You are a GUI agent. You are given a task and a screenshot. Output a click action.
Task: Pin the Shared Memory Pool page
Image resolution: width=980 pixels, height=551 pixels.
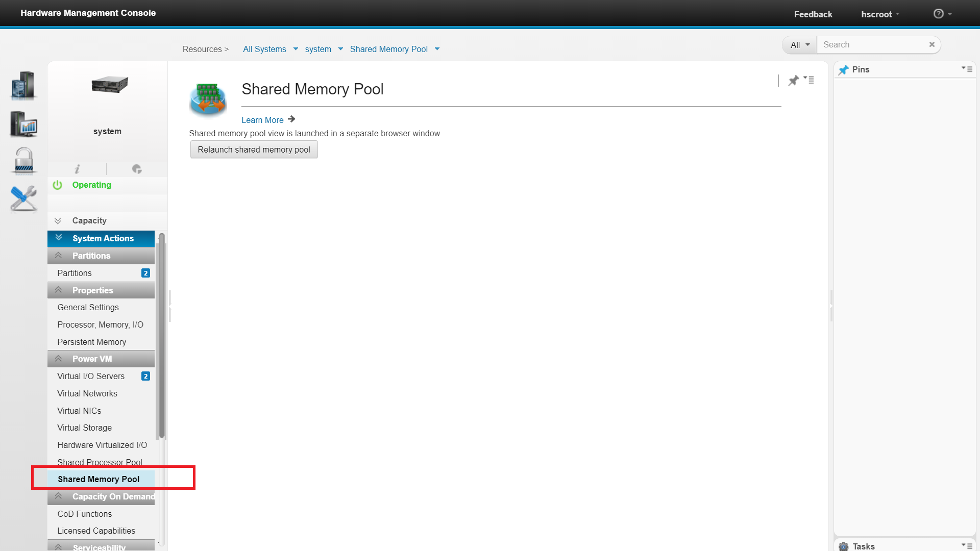(793, 81)
